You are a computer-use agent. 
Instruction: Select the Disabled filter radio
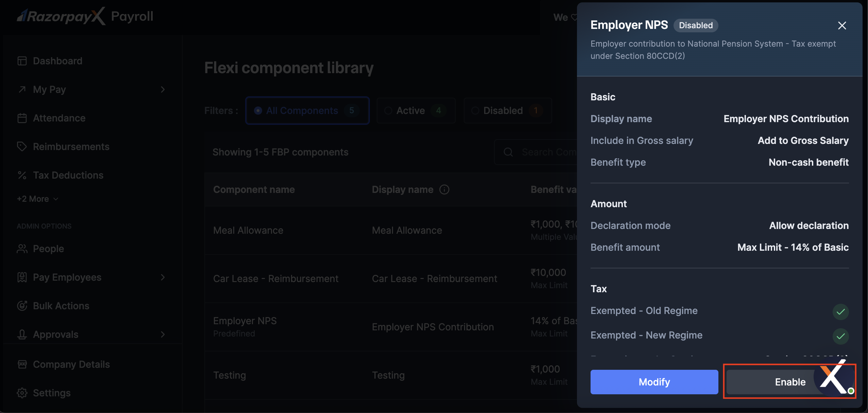coord(475,111)
